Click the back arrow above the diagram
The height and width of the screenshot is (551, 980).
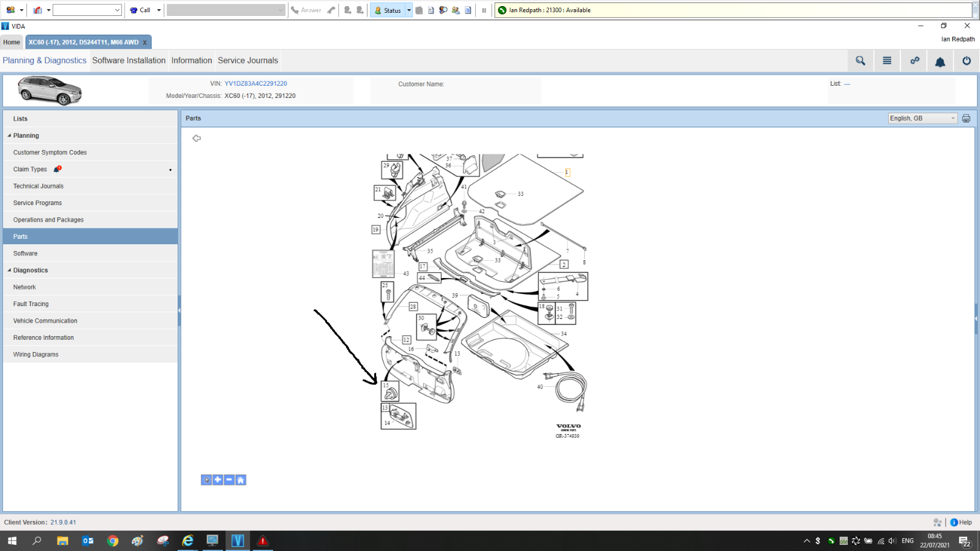(197, 138)
